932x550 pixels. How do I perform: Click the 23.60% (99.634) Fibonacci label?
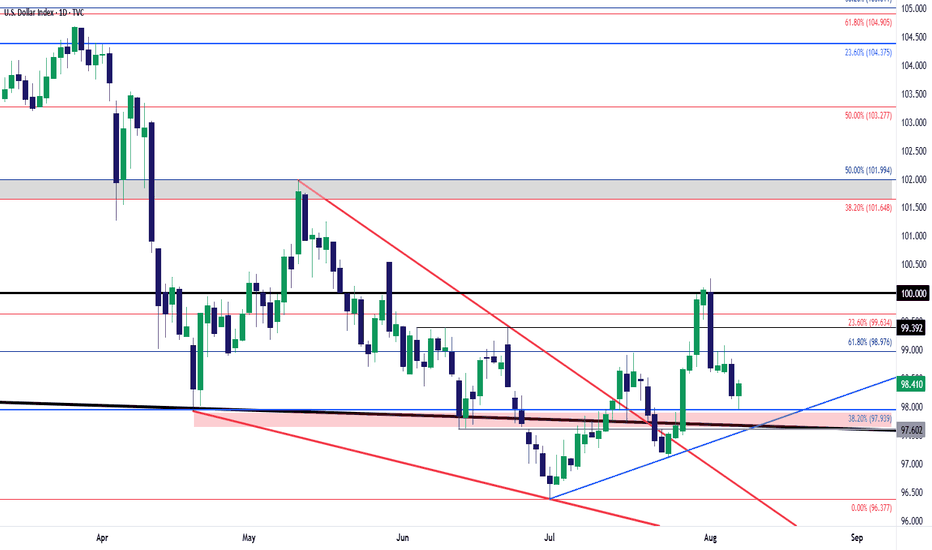(x=870, y=323)
